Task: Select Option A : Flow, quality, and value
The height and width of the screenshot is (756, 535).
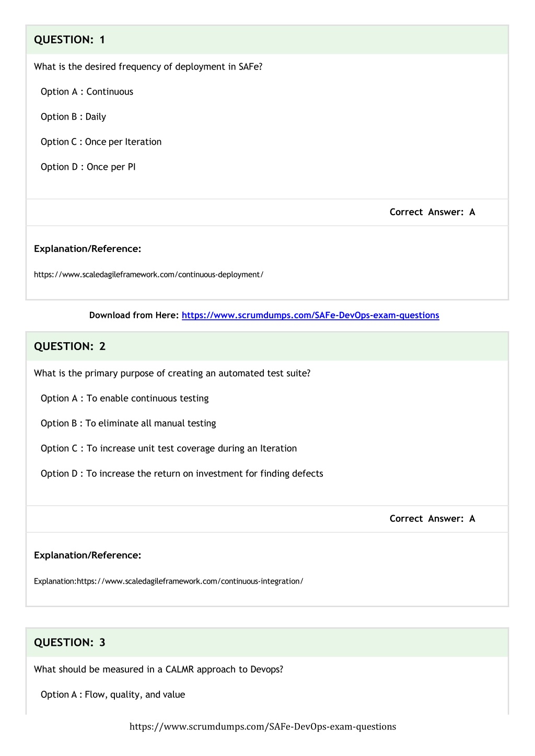Action: coord(113,695)
